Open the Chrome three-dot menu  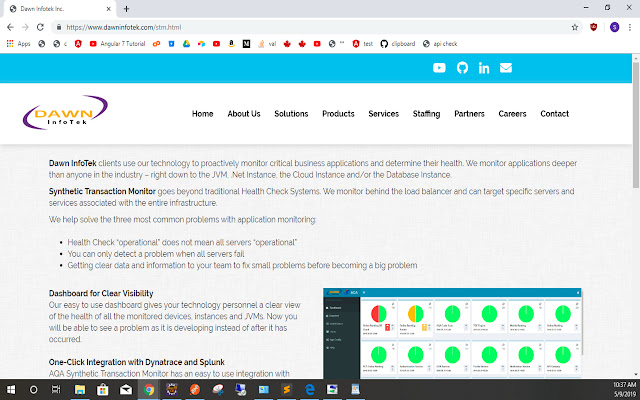(x=630, y=27)
